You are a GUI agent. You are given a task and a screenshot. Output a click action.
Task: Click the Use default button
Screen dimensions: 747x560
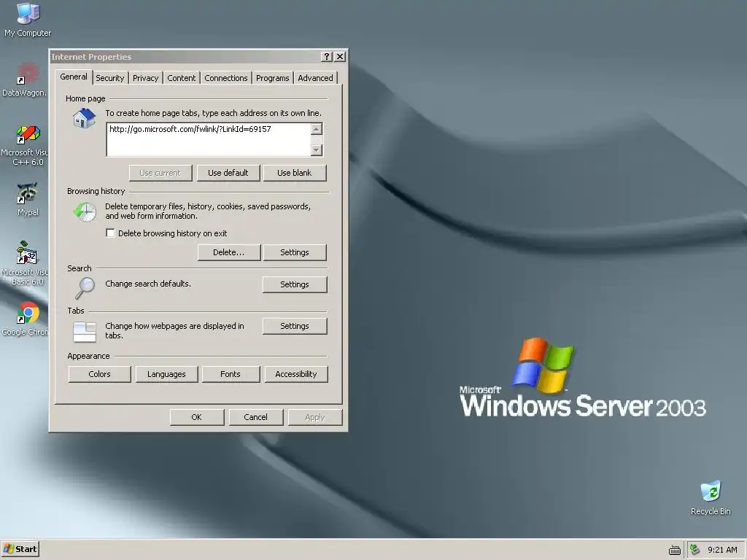228,173
